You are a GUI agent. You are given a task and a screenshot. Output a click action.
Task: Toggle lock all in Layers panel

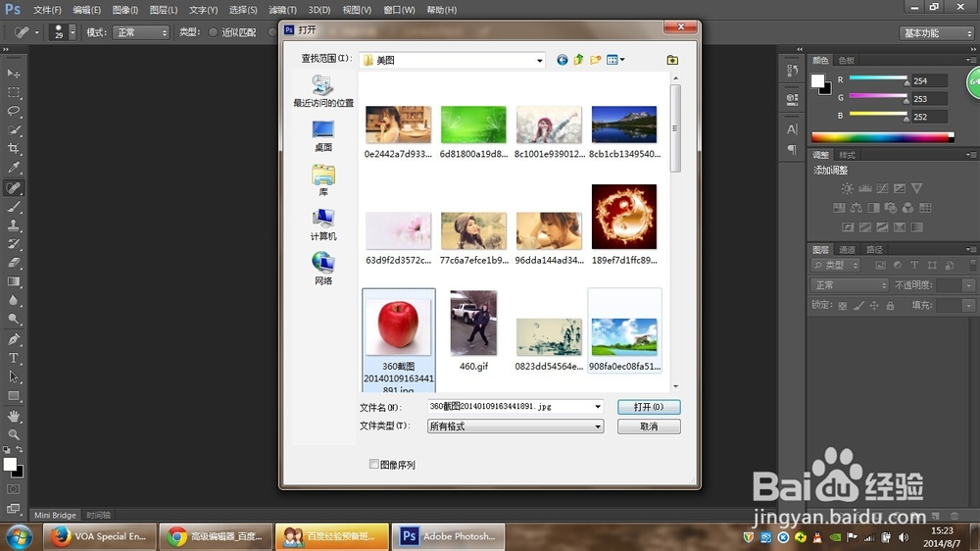click(x=890, y=306)
